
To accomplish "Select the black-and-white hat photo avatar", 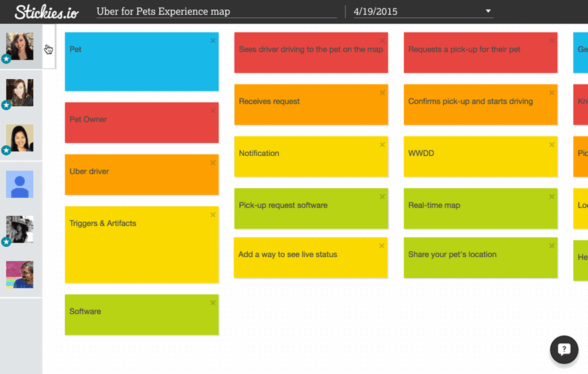I will [x=20, y=229].
